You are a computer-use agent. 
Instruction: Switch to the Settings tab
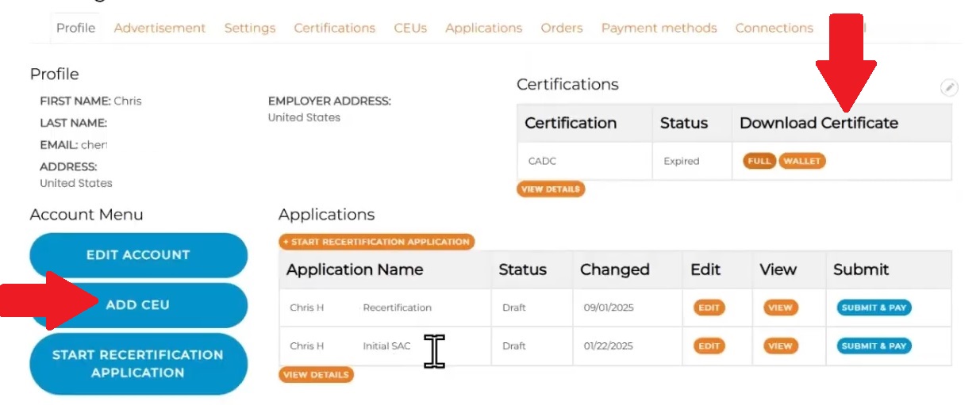(x=250, y=28)
